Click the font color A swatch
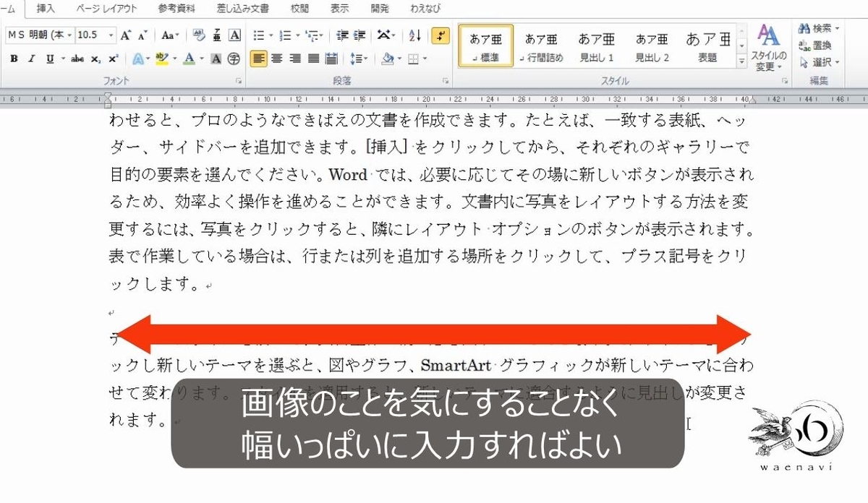868x503 pixels. click(x=189, y=59)
